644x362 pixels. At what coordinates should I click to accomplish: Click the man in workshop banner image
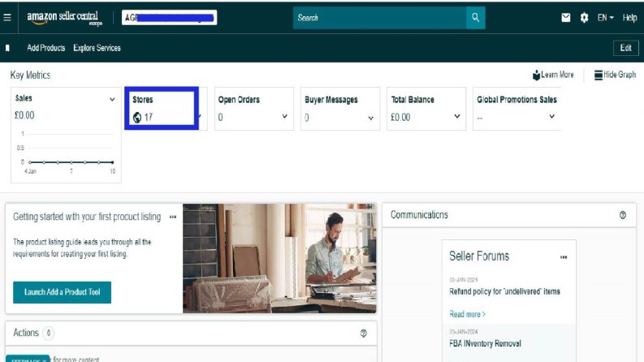pyautogui.click(x=279, y=259)
